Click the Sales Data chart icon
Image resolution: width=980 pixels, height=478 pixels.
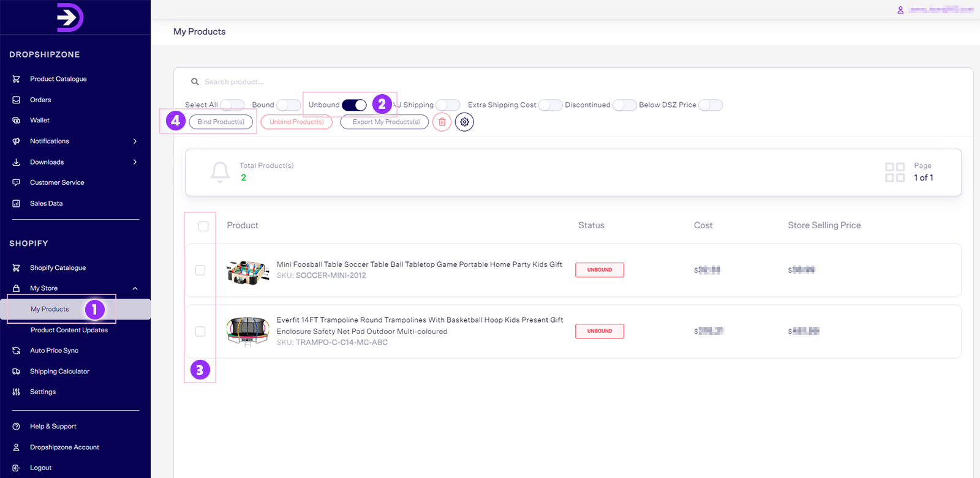click(17, 203)
